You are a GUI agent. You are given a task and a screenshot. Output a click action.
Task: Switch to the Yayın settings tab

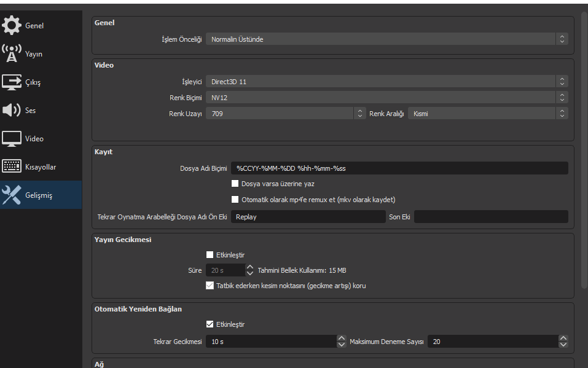(34, 54)
